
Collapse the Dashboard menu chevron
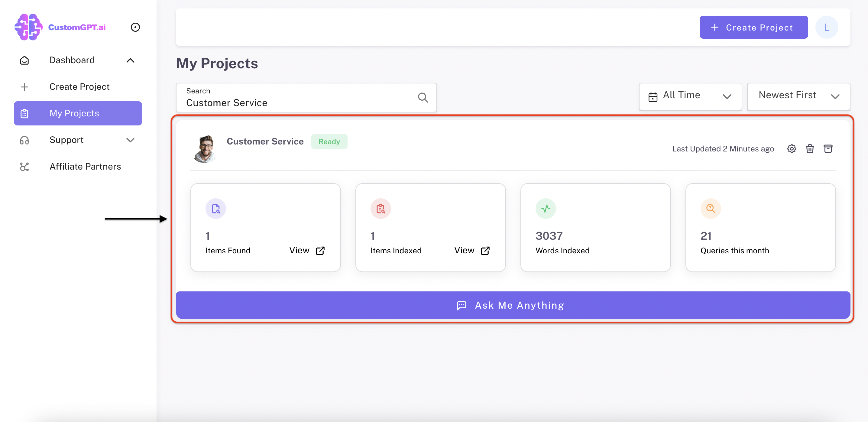(130, 60)
